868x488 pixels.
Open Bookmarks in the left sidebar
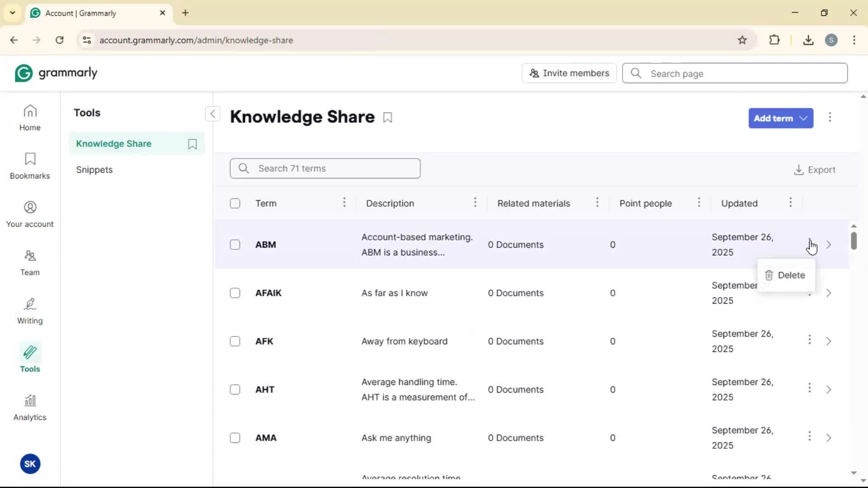point(30,166)
